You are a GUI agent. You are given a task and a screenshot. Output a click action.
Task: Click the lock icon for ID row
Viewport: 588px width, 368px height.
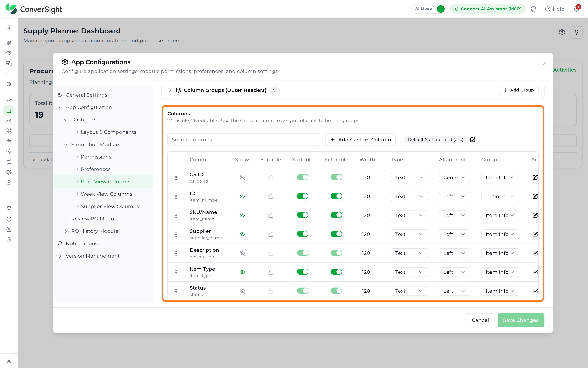pyautogui.click(x=271, y=196)
